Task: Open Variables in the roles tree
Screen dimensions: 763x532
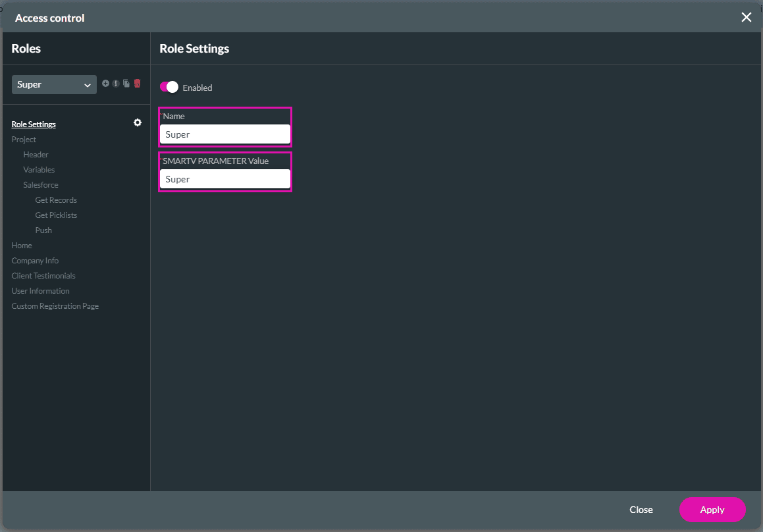Action: (x=39, y=170)
